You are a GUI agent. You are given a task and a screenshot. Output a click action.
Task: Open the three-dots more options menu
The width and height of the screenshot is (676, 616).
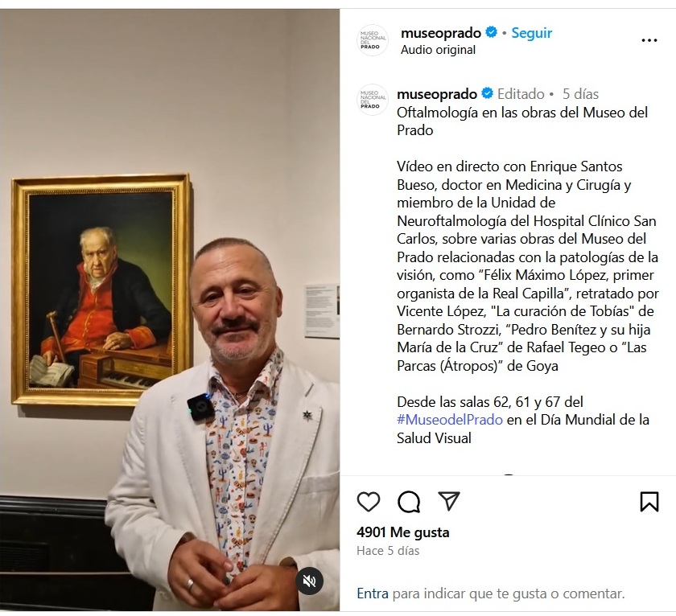coord(649,40)
